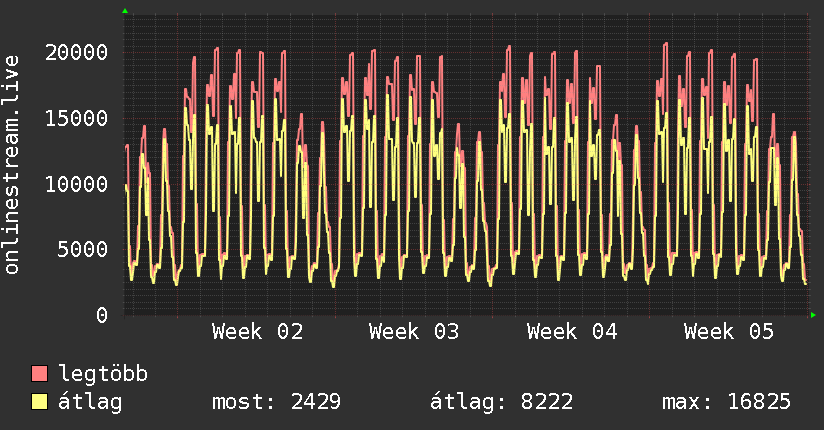Click the 5000 y-axis label
The width and height of the screenshot is (824, 430).
[83, 249]
